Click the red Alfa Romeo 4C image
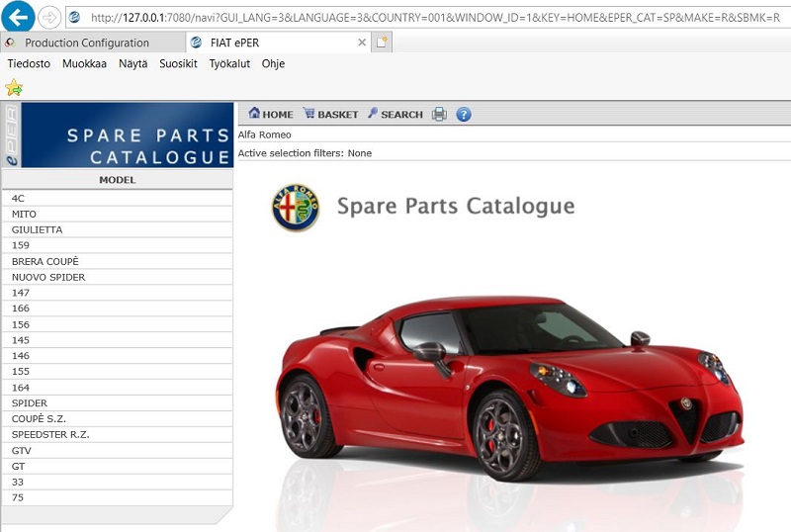Screen dimensions: 791x532 pos(508,388)
